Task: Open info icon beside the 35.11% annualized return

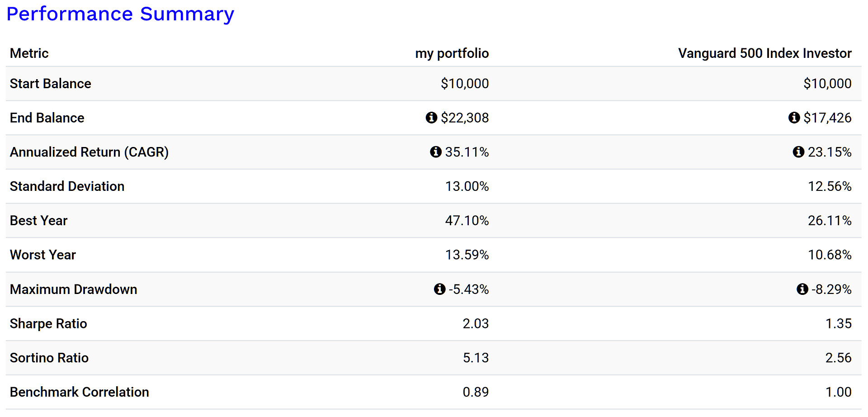Action: click(x=435, y=152)
